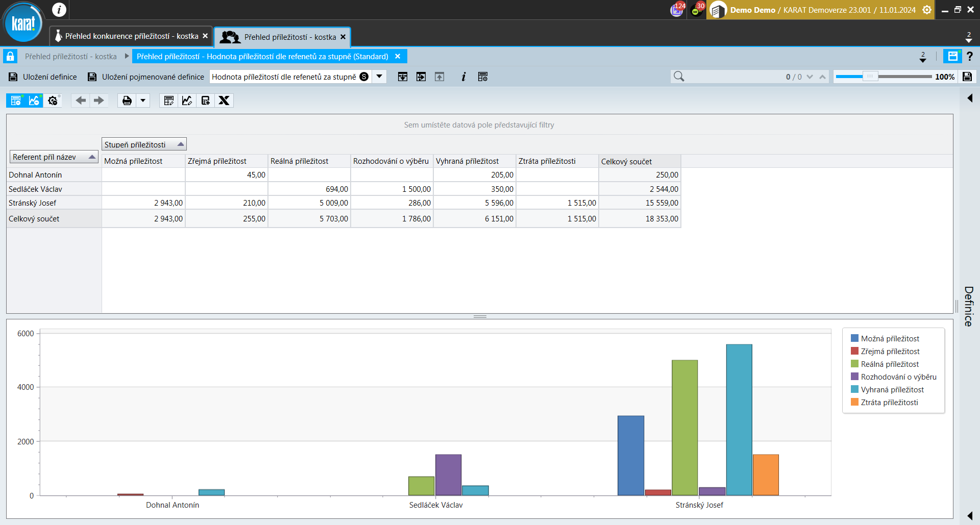Toggle chart visibility button

pos(34,101)
